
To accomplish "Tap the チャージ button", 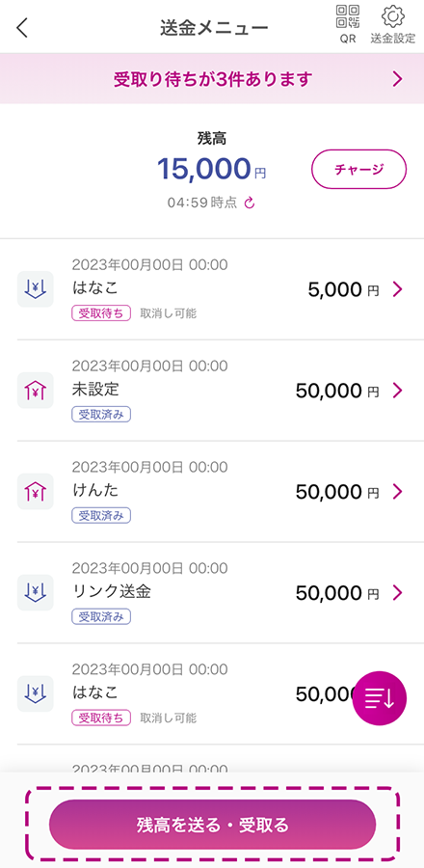I will pyautogui.click(x=358, y=170).
